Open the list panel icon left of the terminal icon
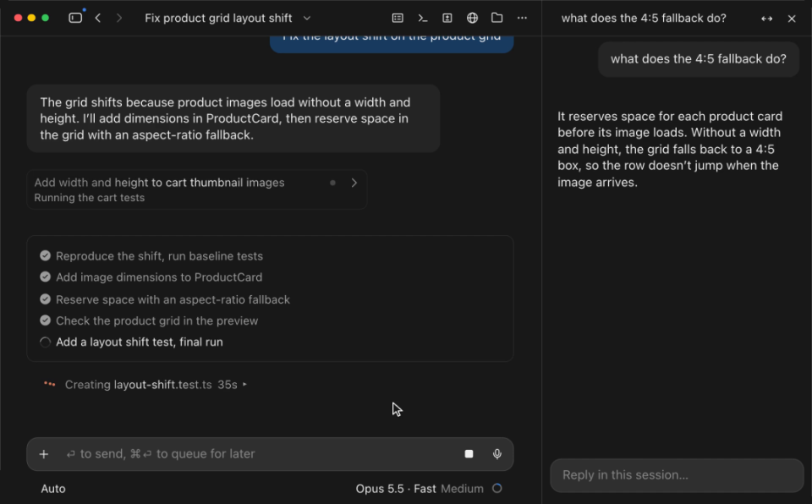This screenshot has height=504, width=812. [398, 18]
